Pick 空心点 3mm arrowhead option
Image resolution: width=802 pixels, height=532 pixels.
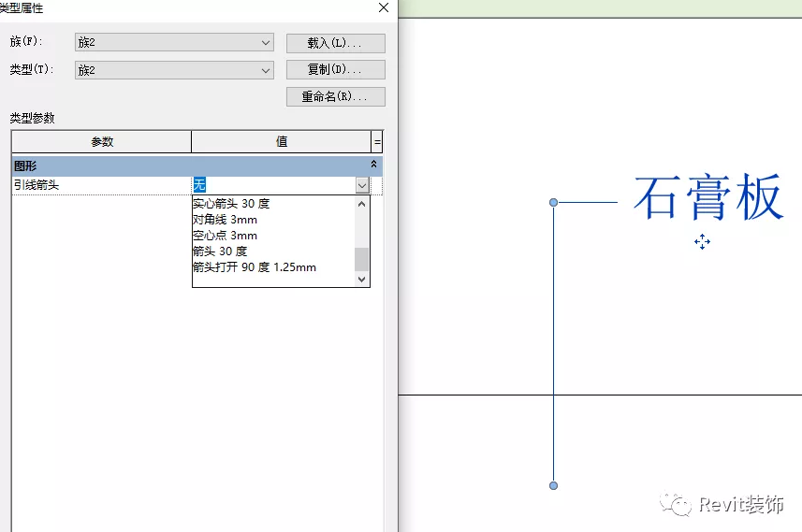(x=225, y=236)
